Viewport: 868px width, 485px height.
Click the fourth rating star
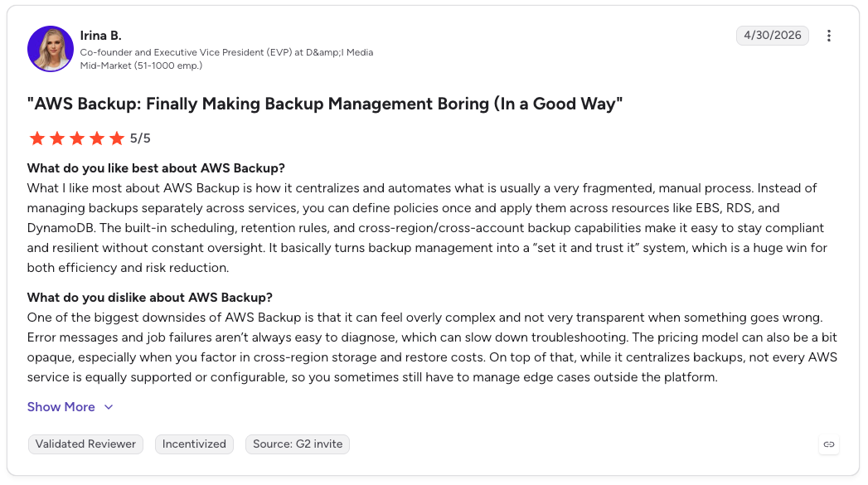(x=97, y=138)
